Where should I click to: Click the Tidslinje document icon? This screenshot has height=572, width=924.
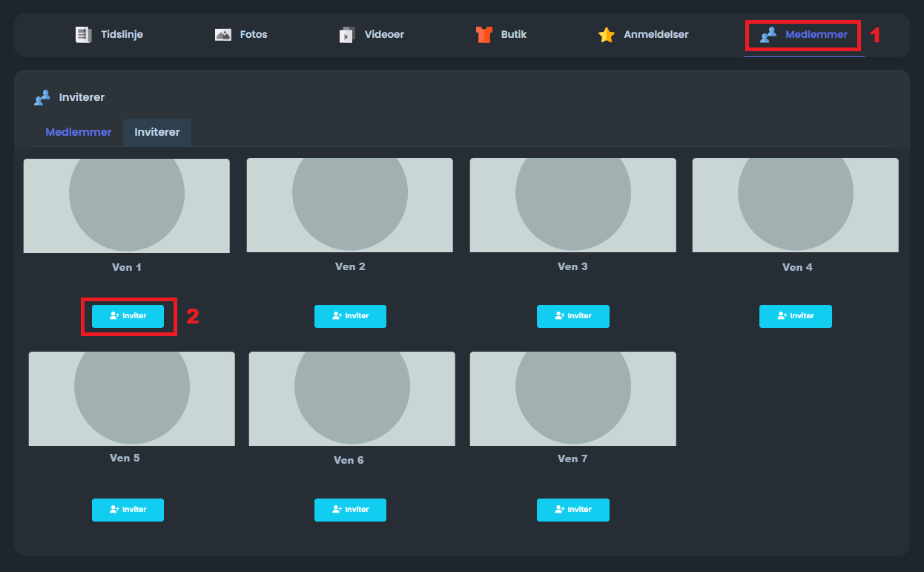pos(83,35)
